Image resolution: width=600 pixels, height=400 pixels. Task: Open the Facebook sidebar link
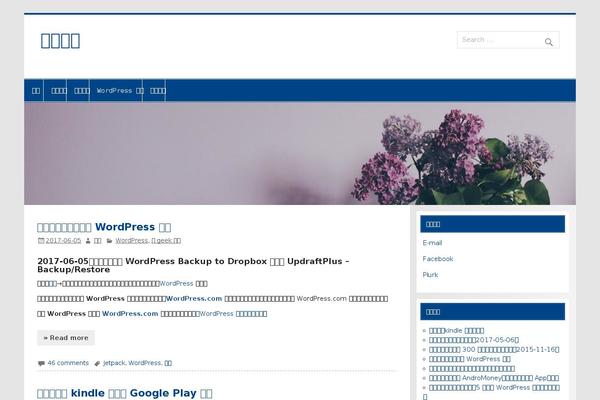point(438,259)
